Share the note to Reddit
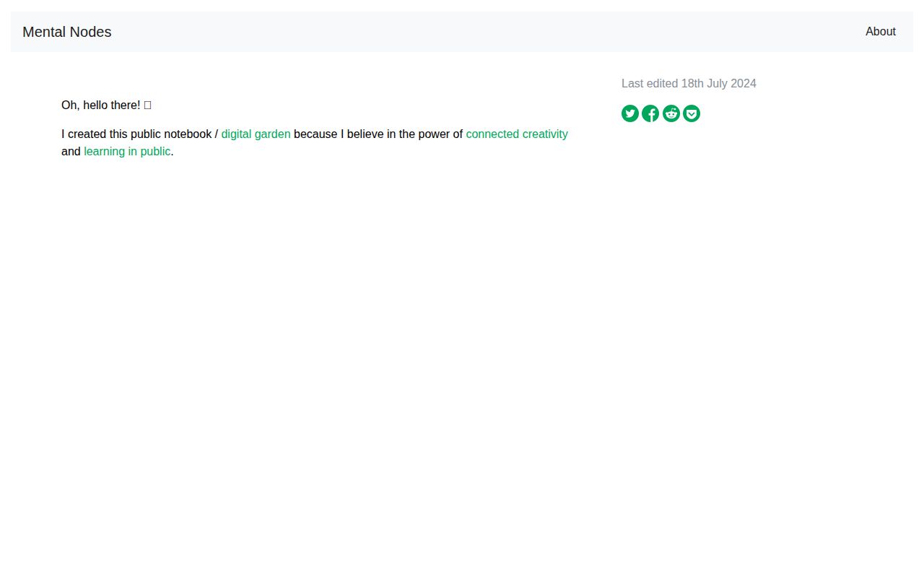Image resolution: width=924 pixels, height=578 pixels. tap(671, 113)
